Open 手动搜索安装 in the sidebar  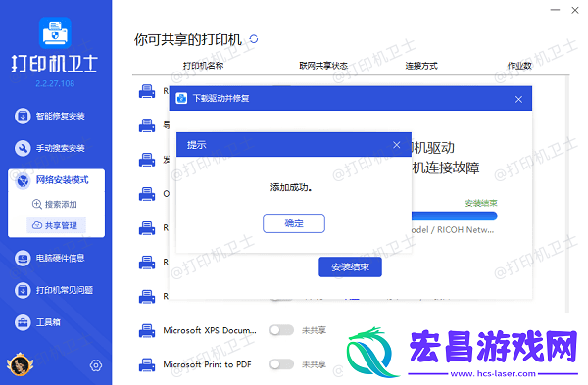click(x=51, y=148)
